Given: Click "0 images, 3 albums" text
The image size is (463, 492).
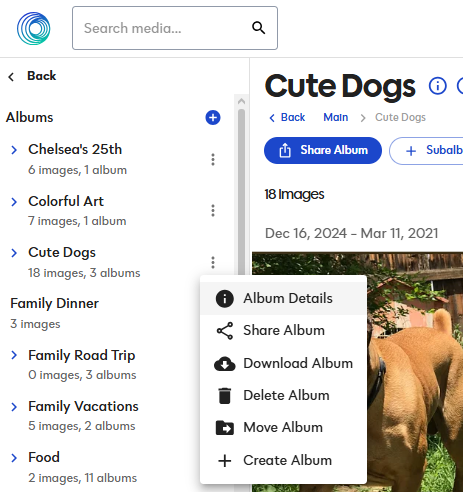Looking at the screenshot, I should [82, 375].
